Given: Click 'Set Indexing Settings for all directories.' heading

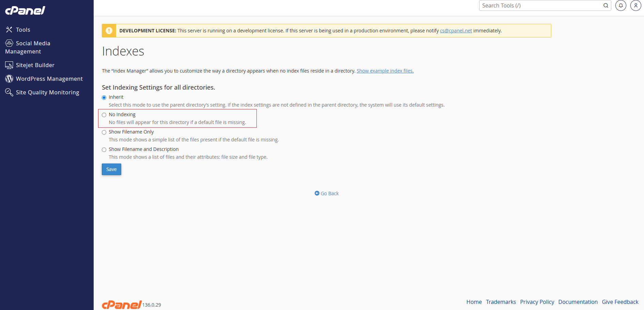Looking at the screenshot, I should pos(158,88).
